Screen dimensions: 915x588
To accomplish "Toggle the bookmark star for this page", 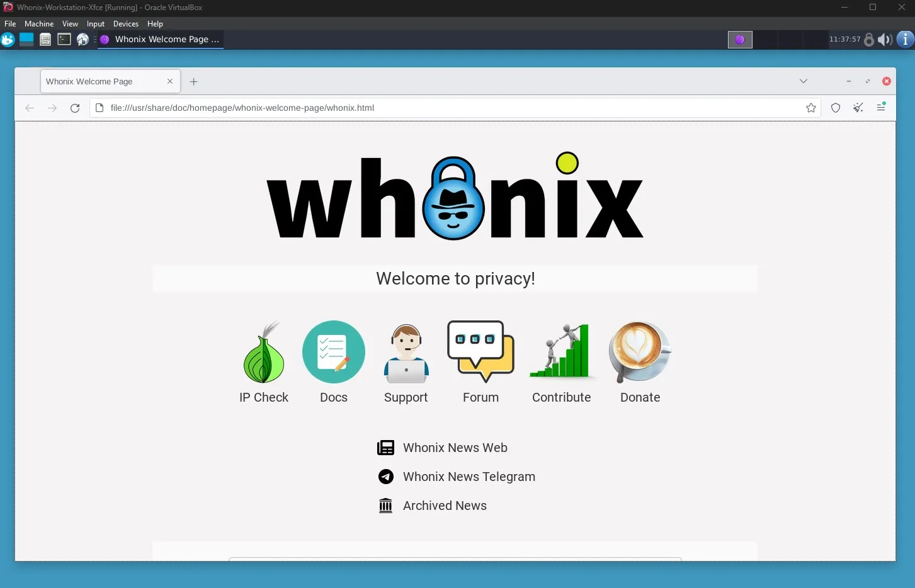I will coord(811,108).
